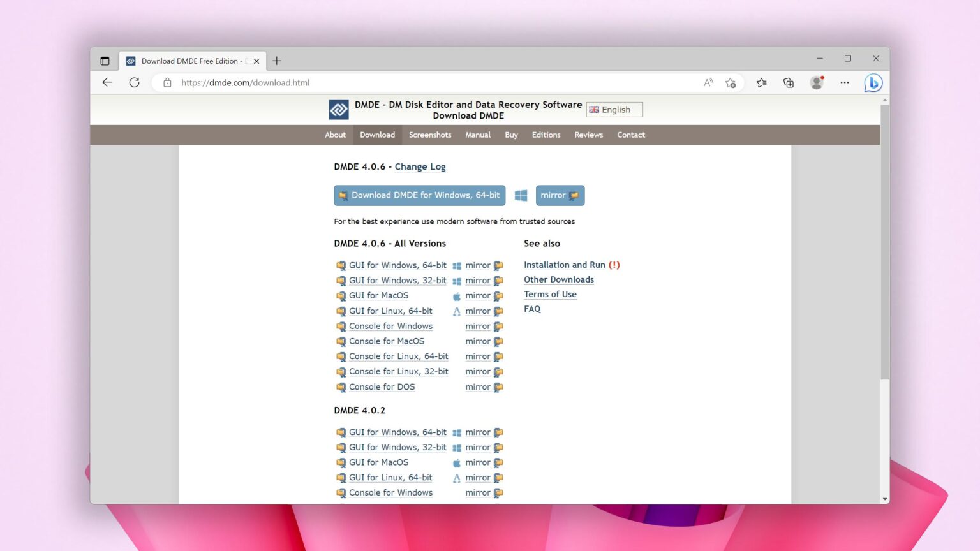The image size is (980, 551).
Task: Click the download icon before Console for DOS
Action: click(341, 387)
